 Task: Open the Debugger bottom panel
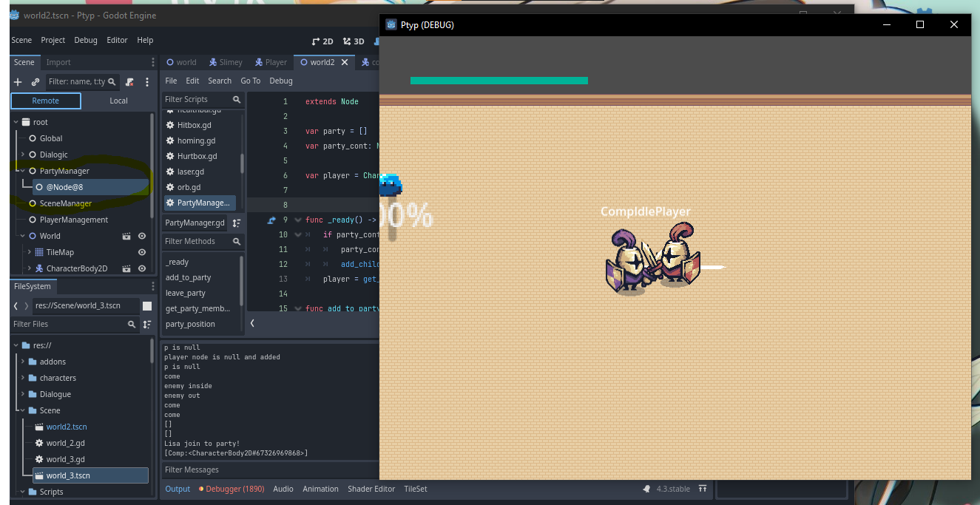pos(233,489)
